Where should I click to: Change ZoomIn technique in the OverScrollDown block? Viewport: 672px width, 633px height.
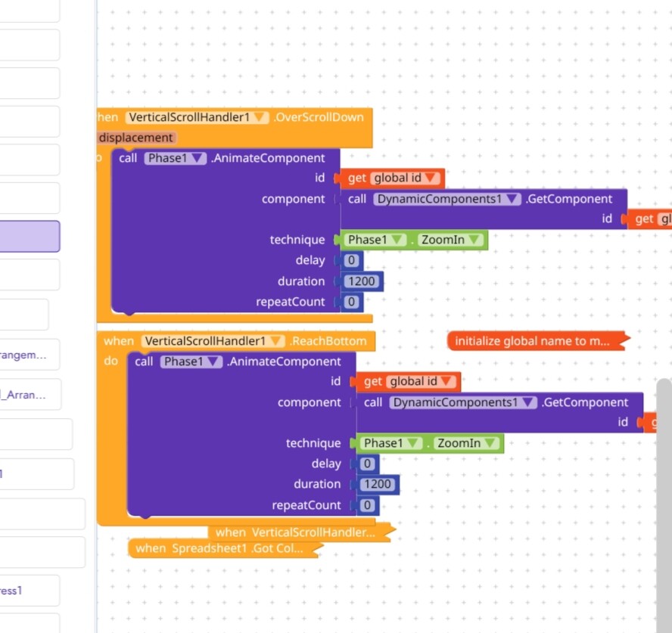tap(450, 240)
